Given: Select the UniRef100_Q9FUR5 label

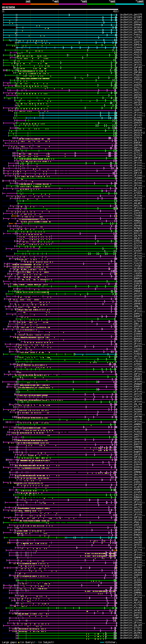Looking at the screenshot, I should coord(131,67).
